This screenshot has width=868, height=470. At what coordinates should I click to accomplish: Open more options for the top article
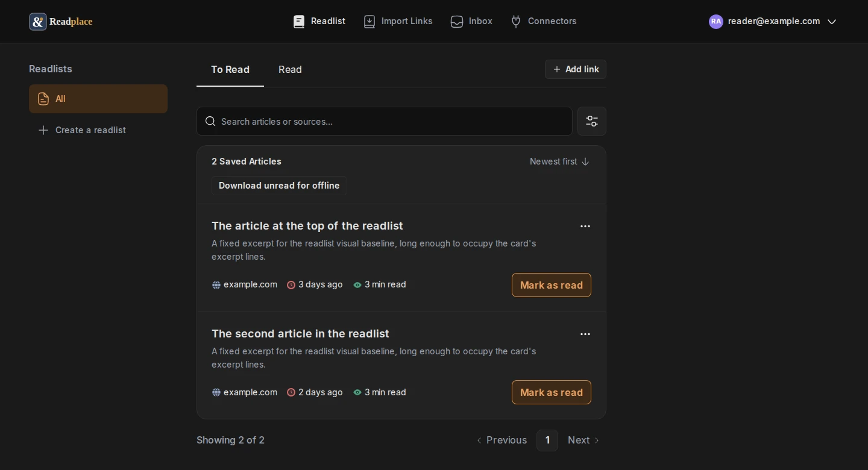click(x=585, y=227)
